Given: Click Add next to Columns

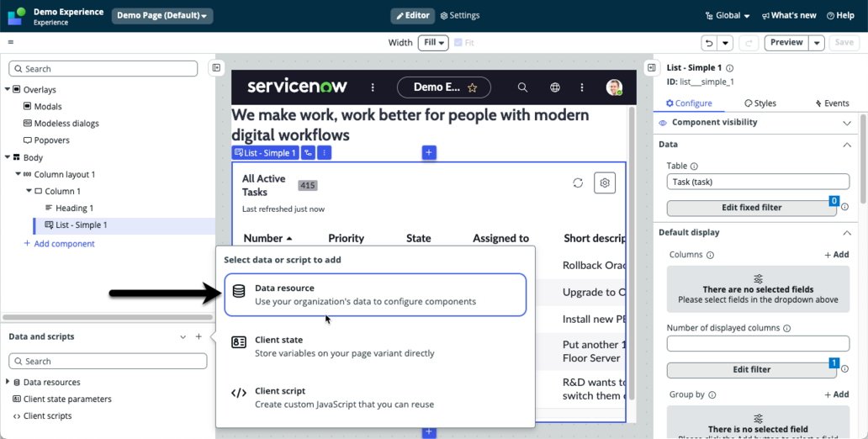Looking at the screenshot, I should click(836, 255).
